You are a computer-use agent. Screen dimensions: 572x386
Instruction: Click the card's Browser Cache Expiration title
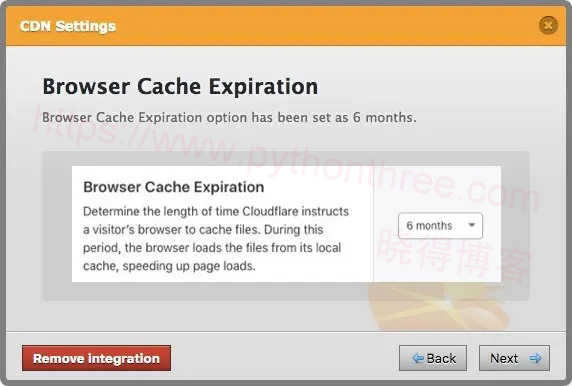tap(174, 187)
